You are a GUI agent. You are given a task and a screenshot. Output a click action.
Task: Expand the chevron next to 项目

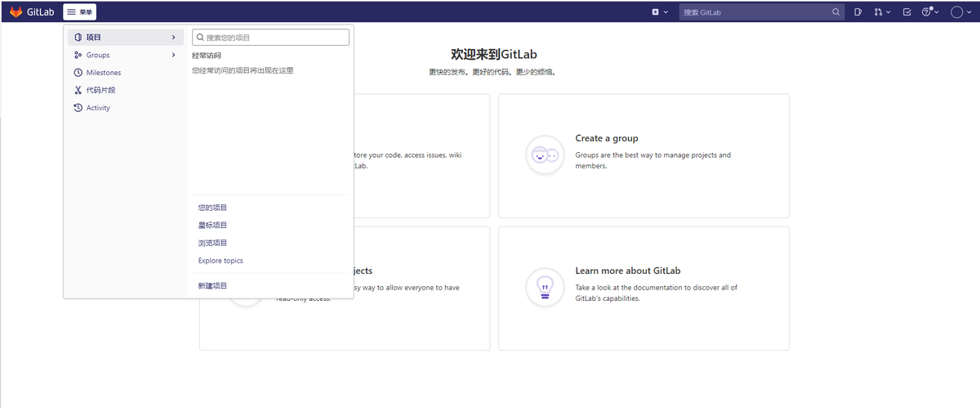click(174, 38)
